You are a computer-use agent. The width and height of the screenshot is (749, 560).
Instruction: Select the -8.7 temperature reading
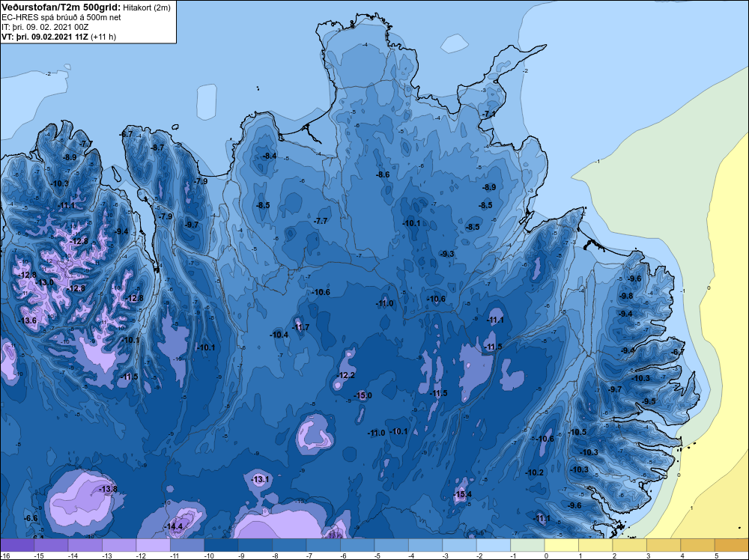coord(157,147)
